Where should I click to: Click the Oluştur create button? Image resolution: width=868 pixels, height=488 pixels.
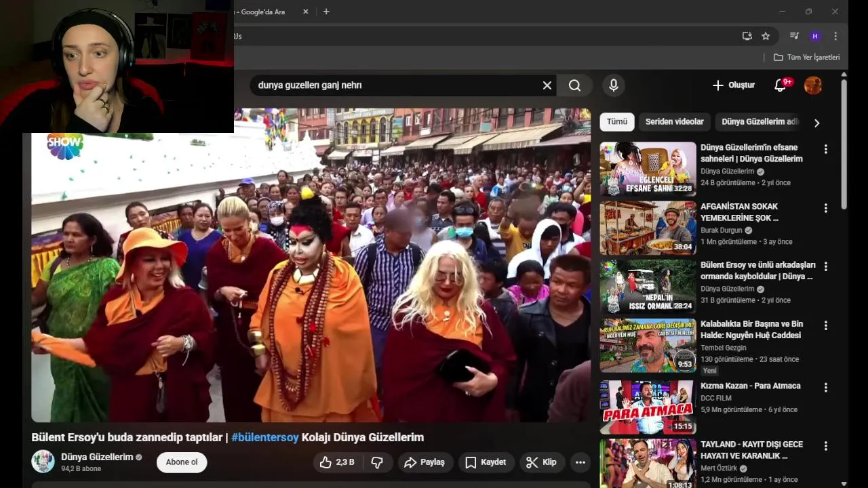click(734, 85)
